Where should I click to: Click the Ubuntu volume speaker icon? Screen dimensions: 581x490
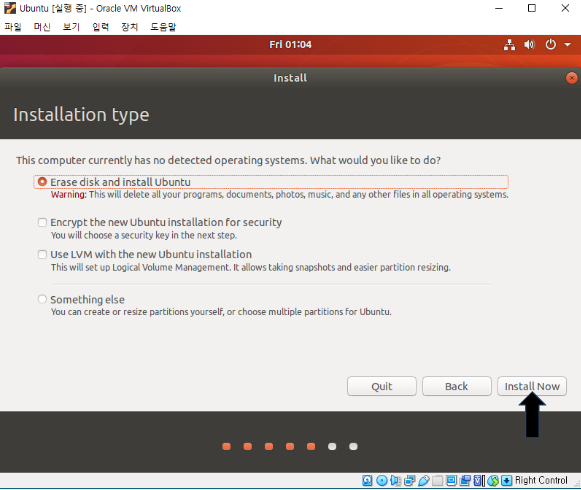pyautogui.click(x=529, y=44)
